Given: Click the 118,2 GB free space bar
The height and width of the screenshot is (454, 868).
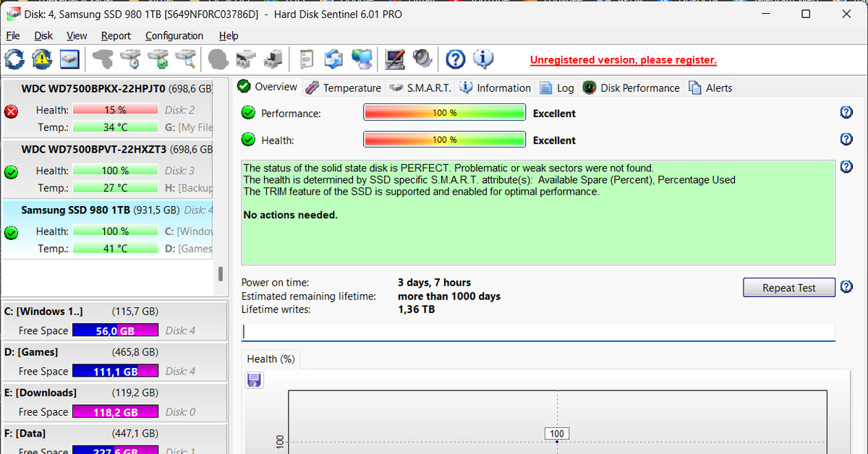Looking at the screenshot, I should [x=116, y=411].
